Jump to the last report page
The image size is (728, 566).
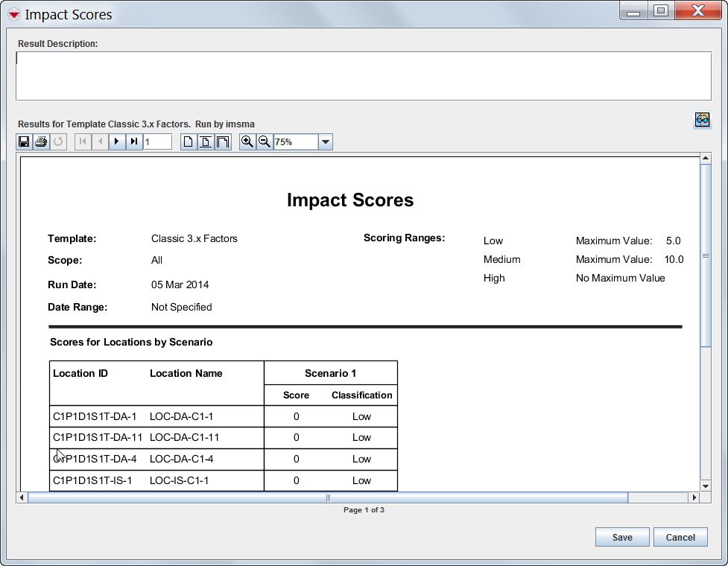click(134, 141)
